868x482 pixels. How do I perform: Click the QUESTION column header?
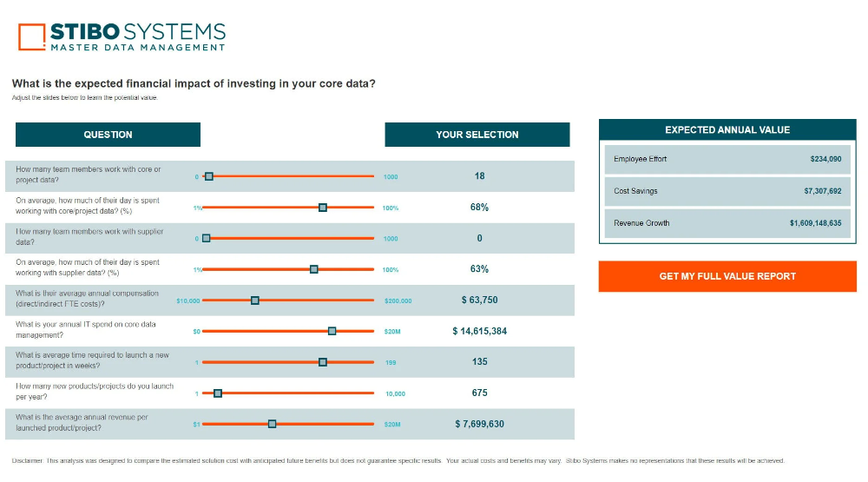[108, 135]
